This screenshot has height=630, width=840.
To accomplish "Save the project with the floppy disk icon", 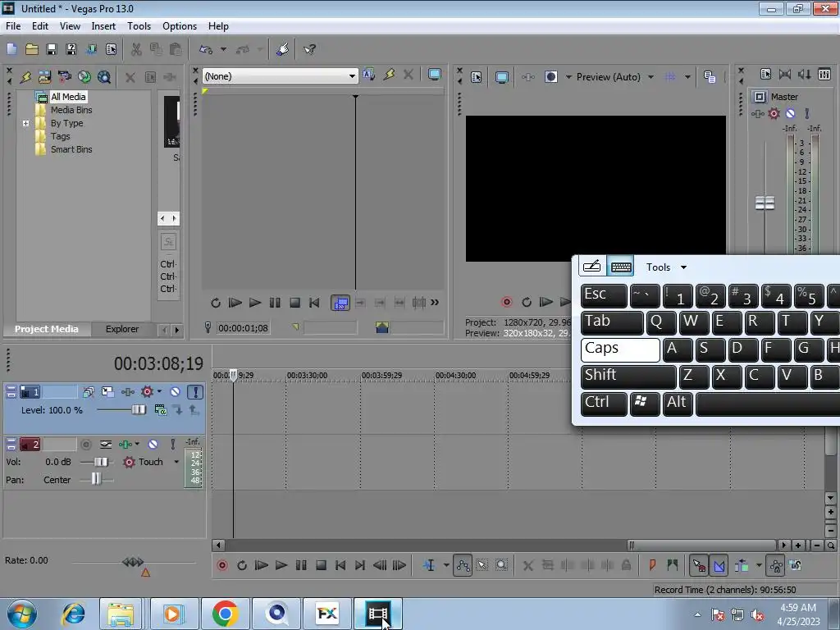I will [x=52, y=49].
